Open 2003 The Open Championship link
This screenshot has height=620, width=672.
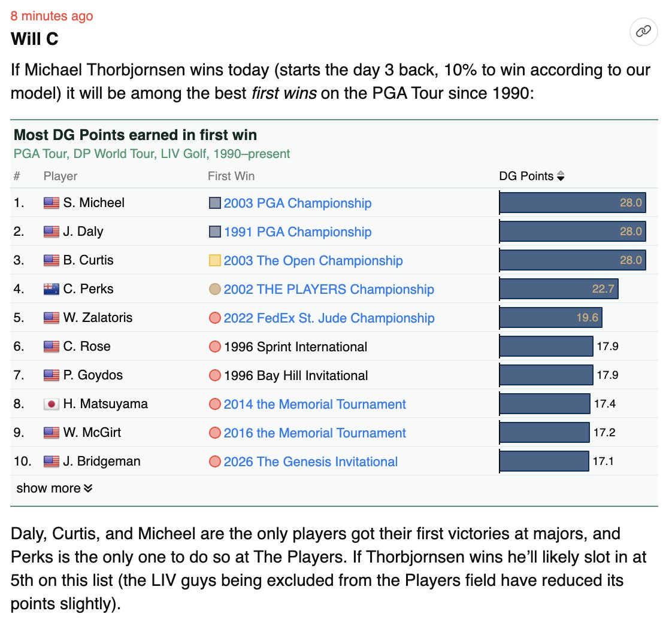pos(313,260)
